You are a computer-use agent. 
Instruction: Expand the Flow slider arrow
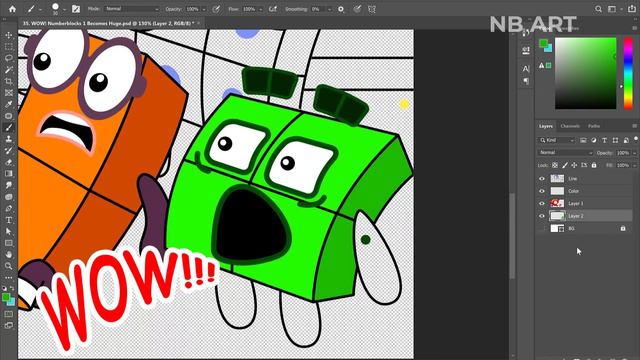(261, 9)
